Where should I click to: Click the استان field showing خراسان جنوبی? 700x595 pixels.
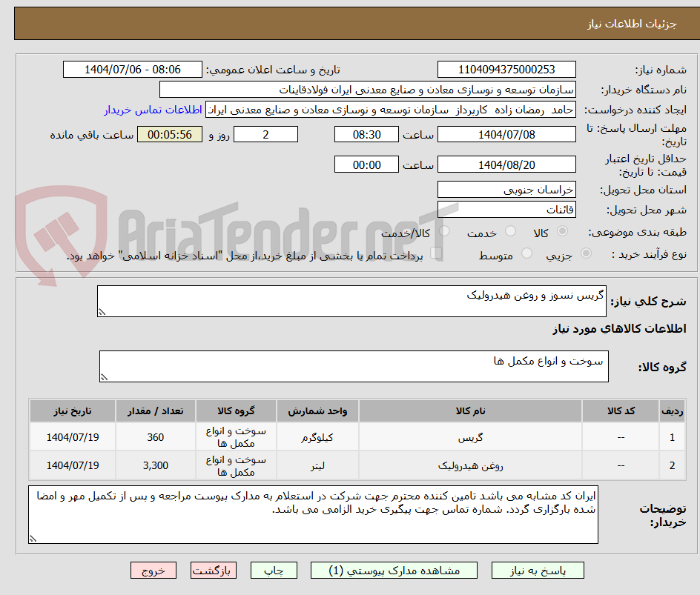pos(506,190)
